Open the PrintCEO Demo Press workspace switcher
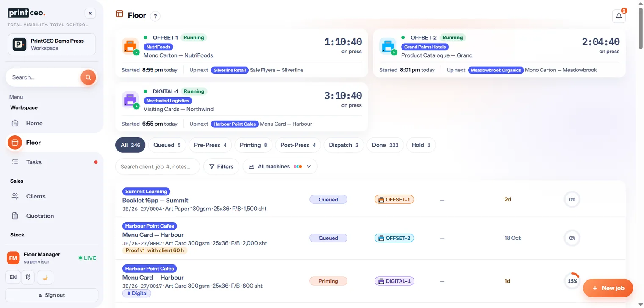The image size is (644, 308). pyautogui.click(x=52, y=44)
